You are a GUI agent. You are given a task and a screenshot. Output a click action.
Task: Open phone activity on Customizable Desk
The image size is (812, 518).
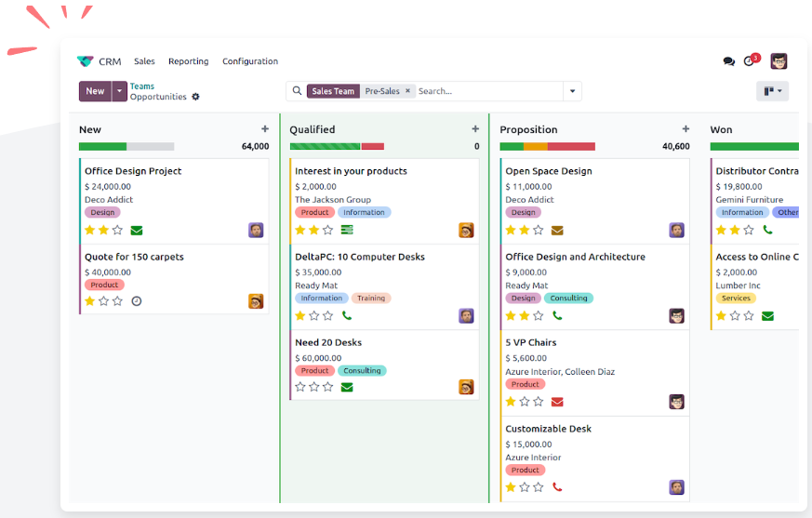coord(557,487)
